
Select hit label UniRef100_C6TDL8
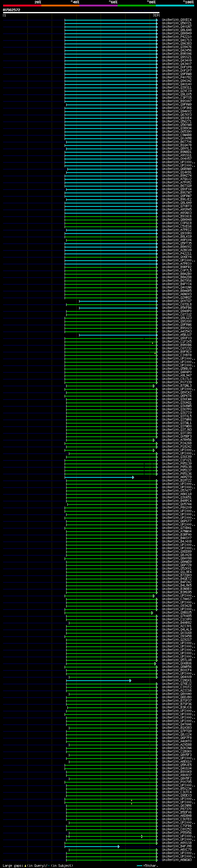point(177,304)
